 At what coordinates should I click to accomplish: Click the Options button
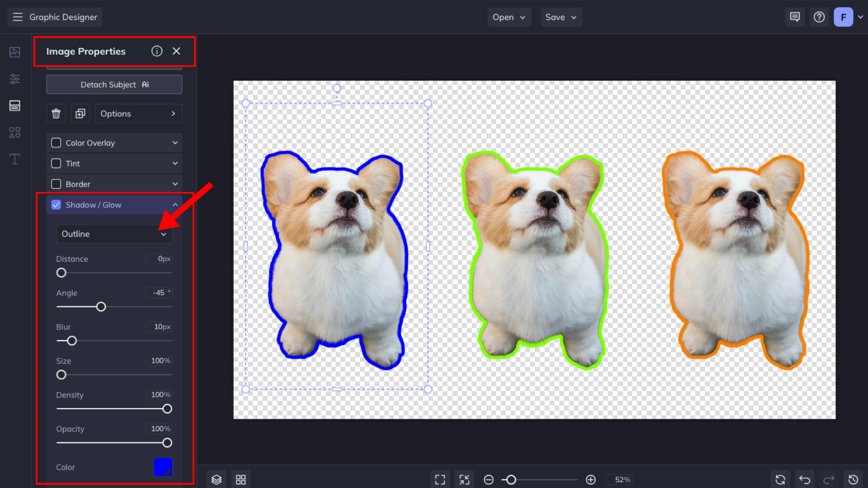point(138,114)
